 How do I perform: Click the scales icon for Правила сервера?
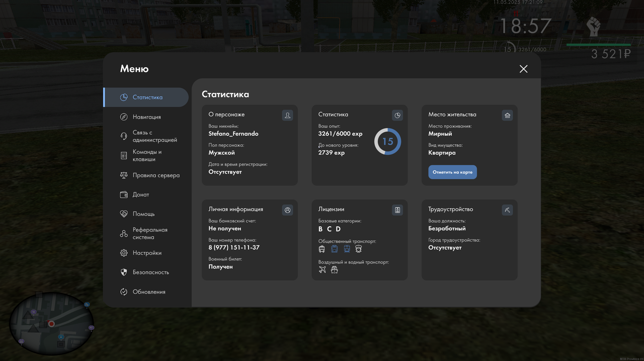(x=124, y=175)
